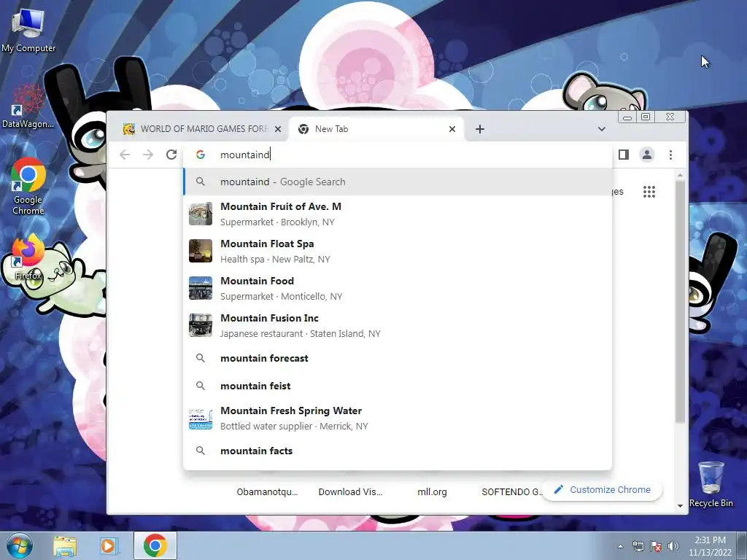Choose Mountain Food suggestion

pos(398,288)
